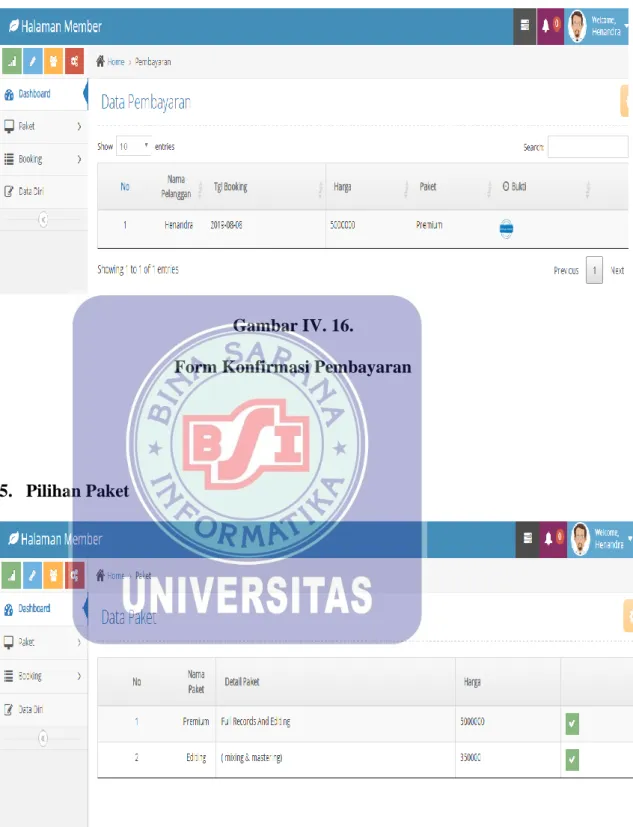
Task: Click the Search input field
Action: 588,147
